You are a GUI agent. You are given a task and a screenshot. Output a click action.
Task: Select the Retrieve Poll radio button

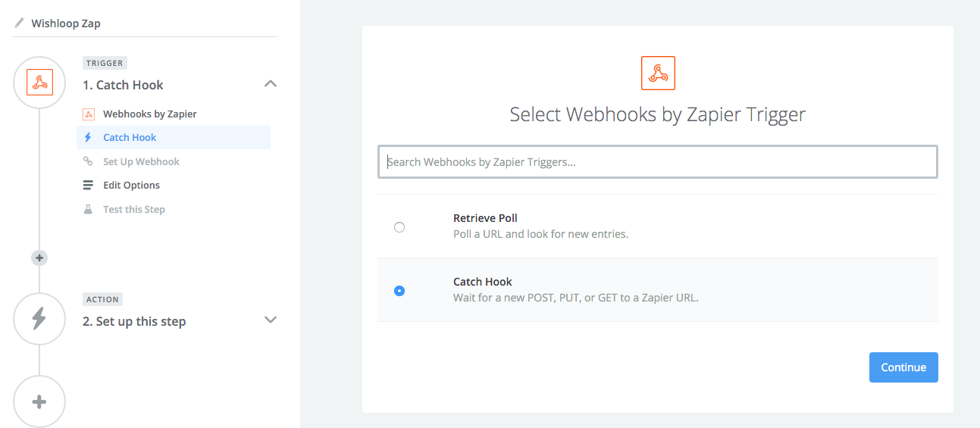399,227
